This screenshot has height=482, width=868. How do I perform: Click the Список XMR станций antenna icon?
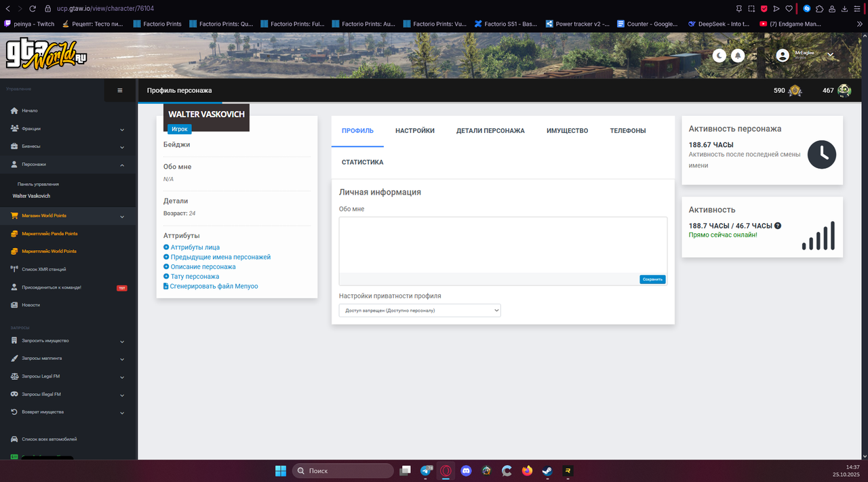pos(14,270)
